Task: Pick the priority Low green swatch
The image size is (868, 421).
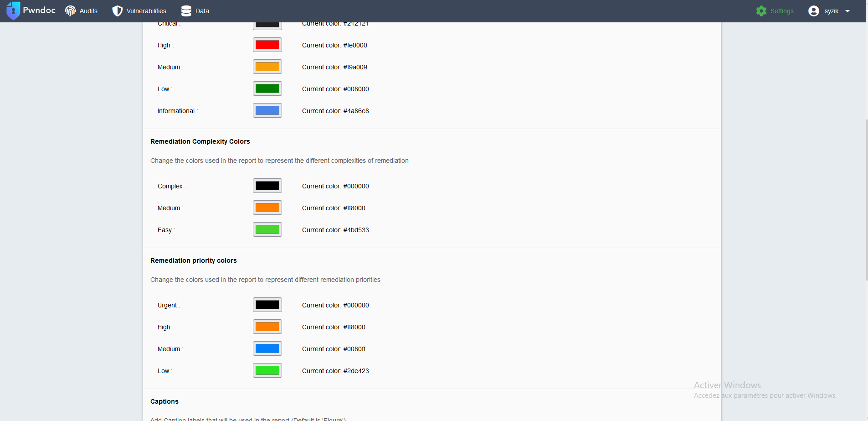Action: pyautogui.click(x=267, y=370)
